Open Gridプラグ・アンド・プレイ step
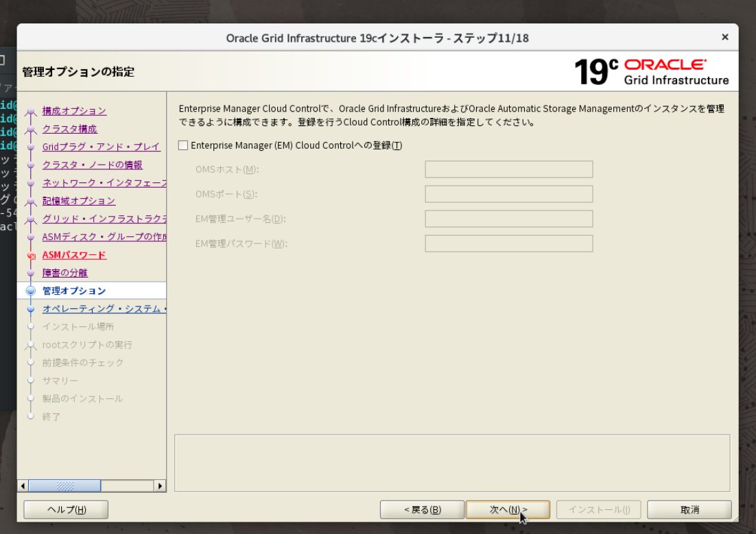Screen dimensions: 756x534 101,147
